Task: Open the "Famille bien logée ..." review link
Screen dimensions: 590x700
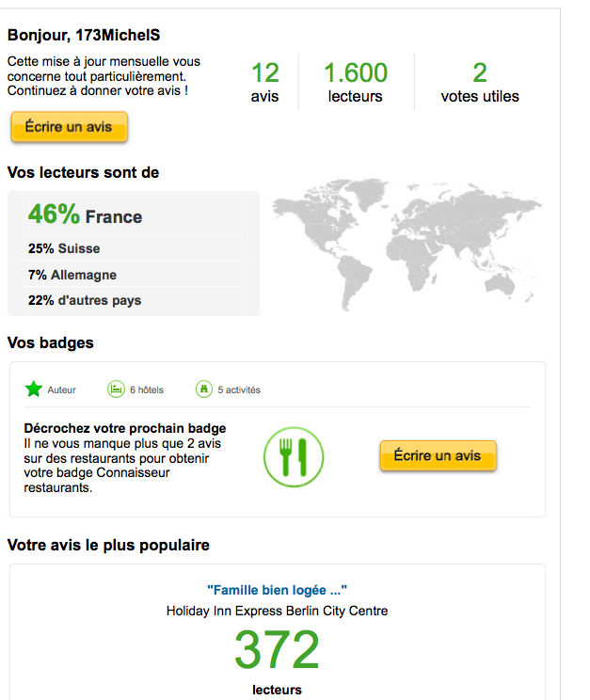Action: click(277, 590)
